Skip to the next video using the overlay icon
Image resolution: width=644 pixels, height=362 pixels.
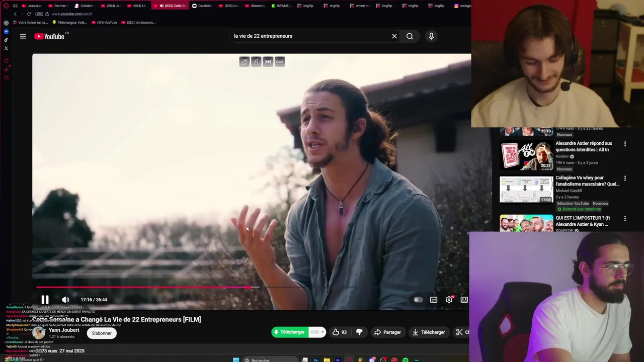[268, 62]
